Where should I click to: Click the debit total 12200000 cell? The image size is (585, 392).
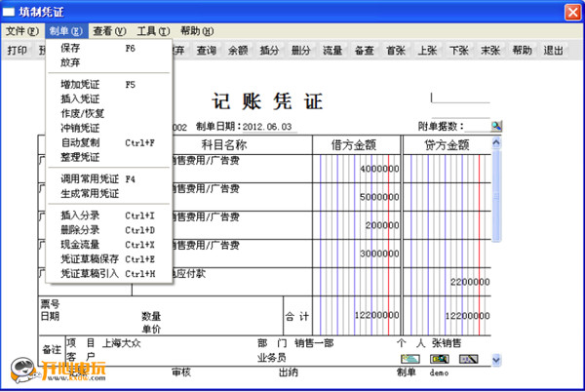(x=356, y=316)
